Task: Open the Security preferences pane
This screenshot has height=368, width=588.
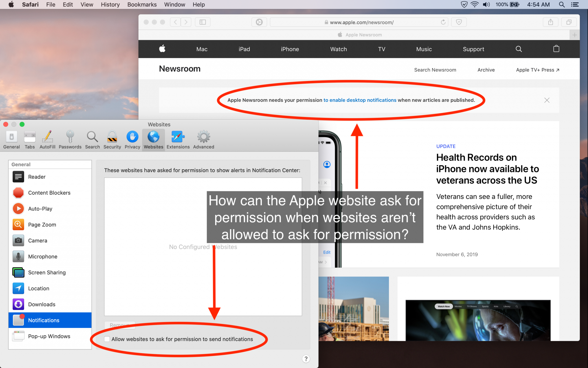Action: click(x=112, y=140)
